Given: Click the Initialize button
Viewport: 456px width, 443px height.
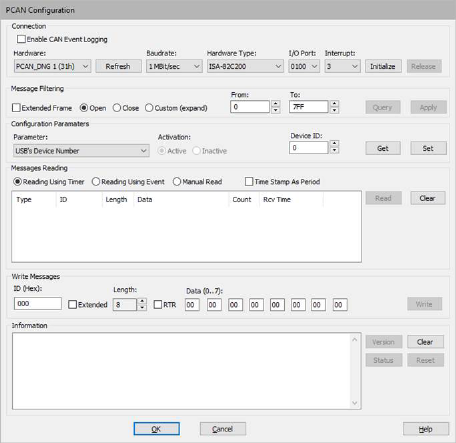Looking at the screenshot, I should coord(383,66).
